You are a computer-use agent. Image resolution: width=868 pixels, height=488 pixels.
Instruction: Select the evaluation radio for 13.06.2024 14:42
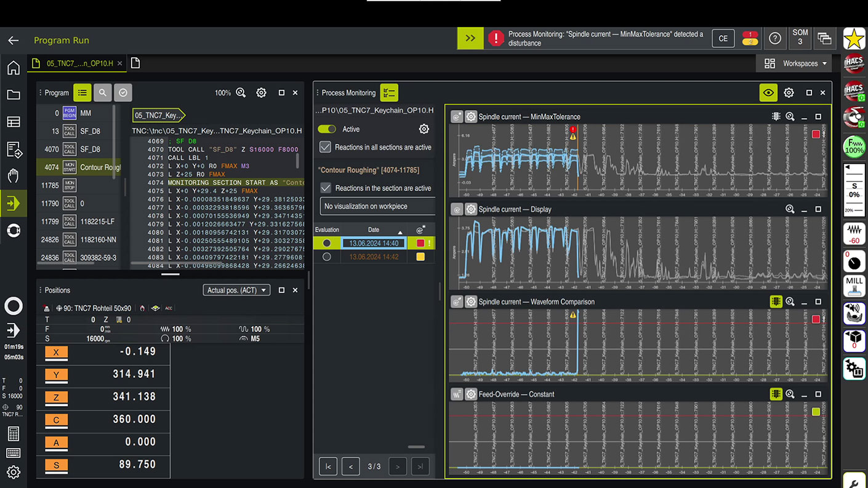click(x=327, y=257)
